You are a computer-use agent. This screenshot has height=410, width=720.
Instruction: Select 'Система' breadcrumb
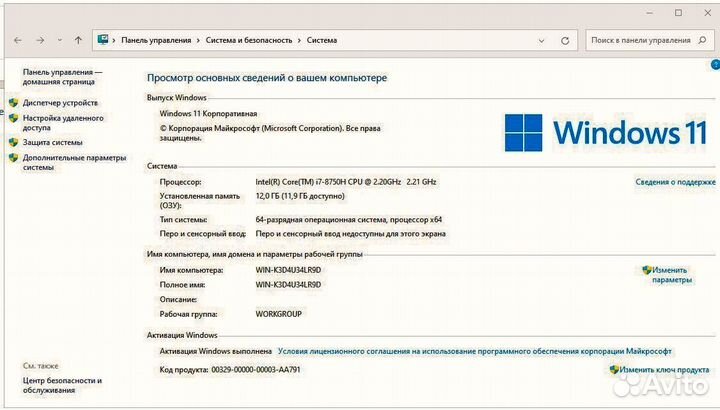[322, 40]
